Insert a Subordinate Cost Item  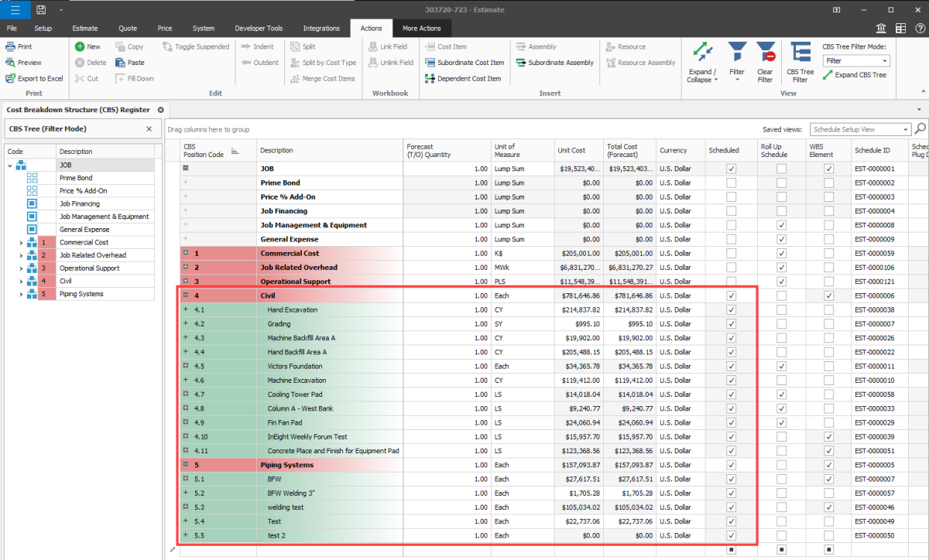click(x=464, y=63)
